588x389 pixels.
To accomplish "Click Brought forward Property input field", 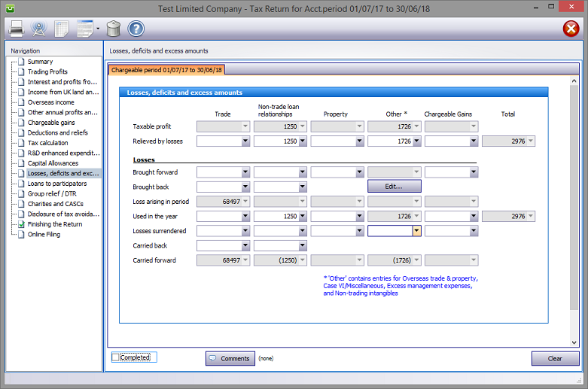I will coord(333,172).
